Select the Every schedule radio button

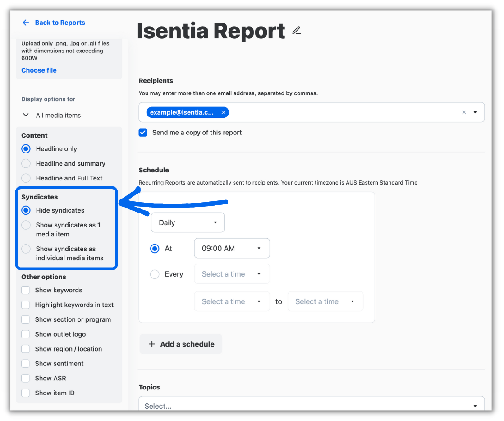point(155,274)
